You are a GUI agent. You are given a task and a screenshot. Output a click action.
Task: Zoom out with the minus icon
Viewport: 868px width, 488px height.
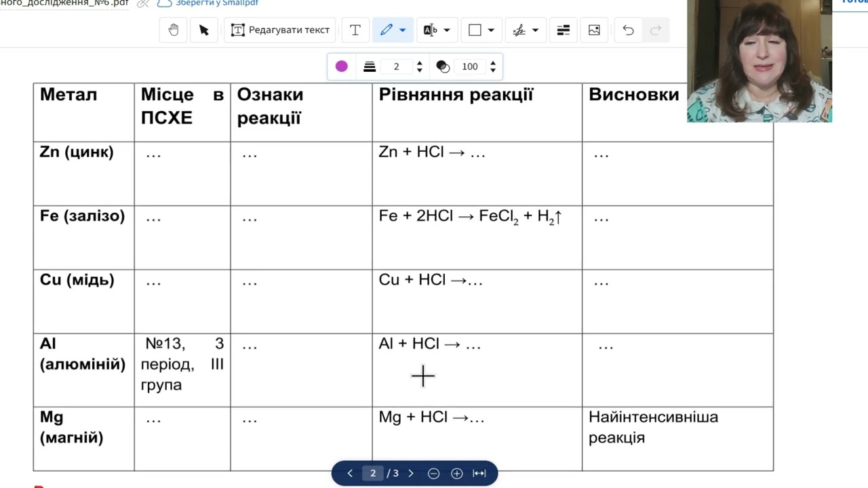[434, 473]
